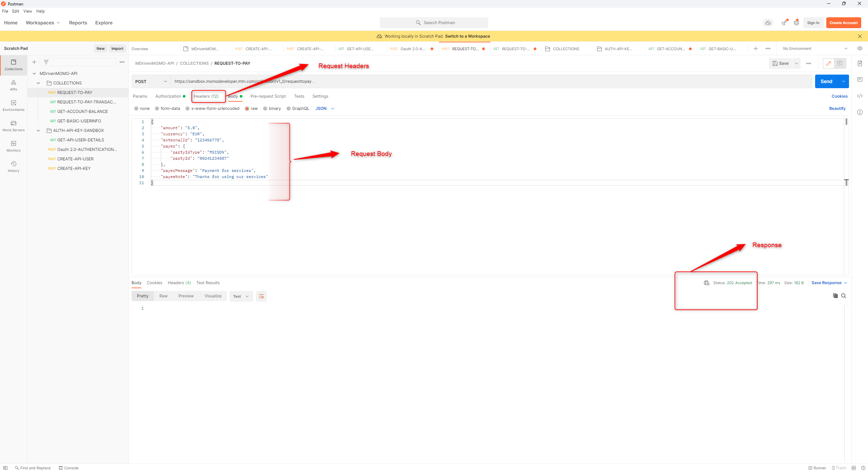The image size is (868, 472).
Task: Click the blue Send button
Action: pos(826,81)
